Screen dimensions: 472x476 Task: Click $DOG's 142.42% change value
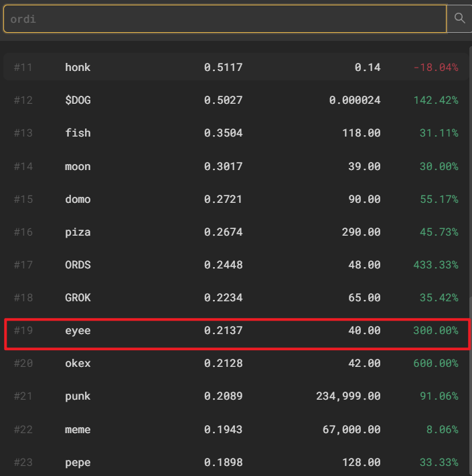click(436, 100)
